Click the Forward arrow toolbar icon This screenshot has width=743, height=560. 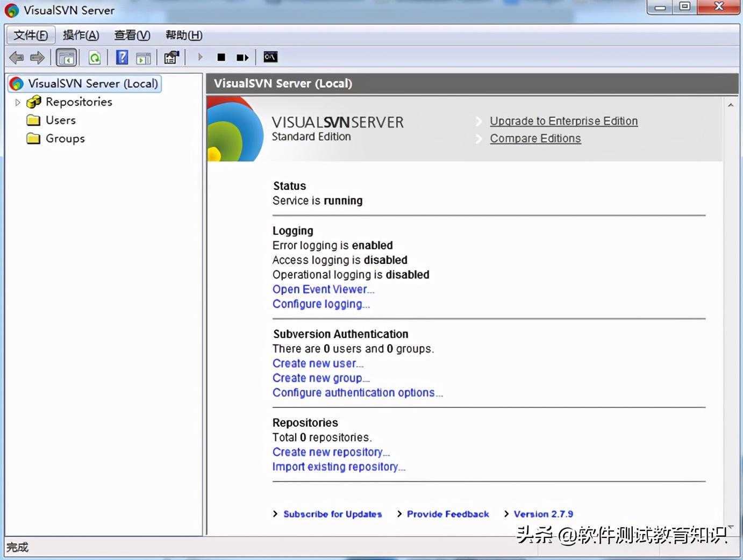pyautogui.click(x=37, y=57)
